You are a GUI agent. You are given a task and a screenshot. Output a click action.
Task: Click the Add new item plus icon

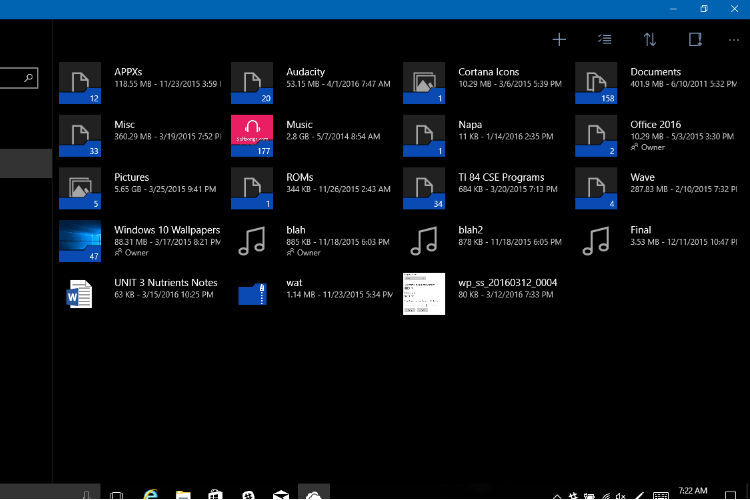(x=559, y=40)
